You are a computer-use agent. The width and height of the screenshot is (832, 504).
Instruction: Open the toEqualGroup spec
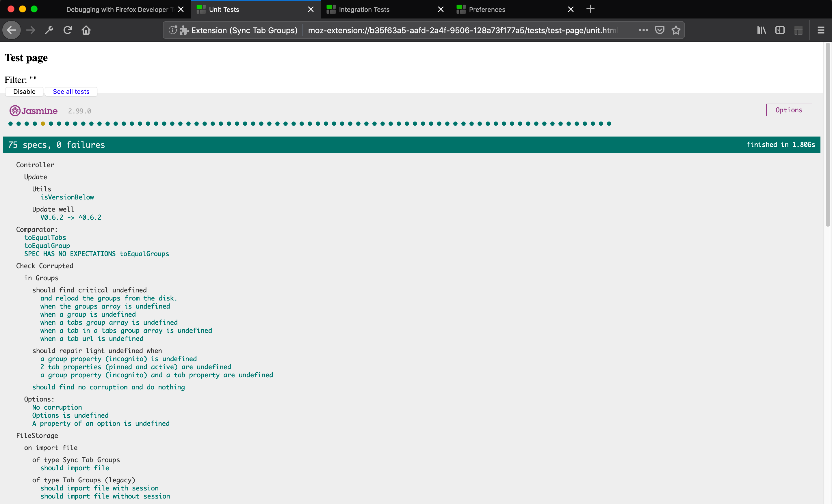coord(47,246)
